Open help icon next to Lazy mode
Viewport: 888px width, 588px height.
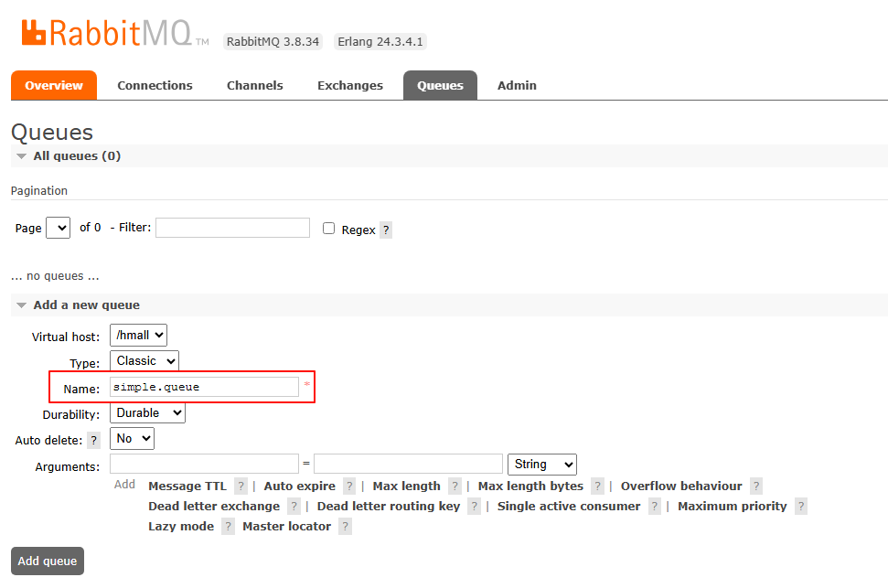pos(229,526)
